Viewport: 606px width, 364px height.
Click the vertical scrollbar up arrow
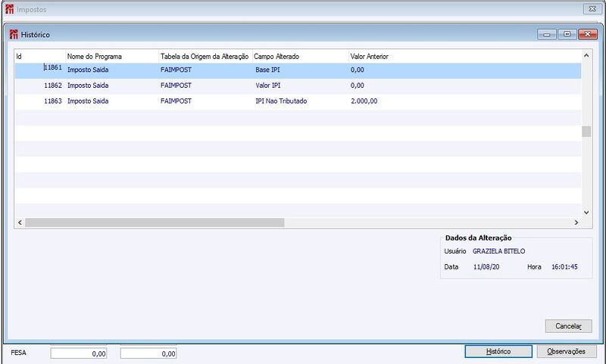tap(586, 55)
